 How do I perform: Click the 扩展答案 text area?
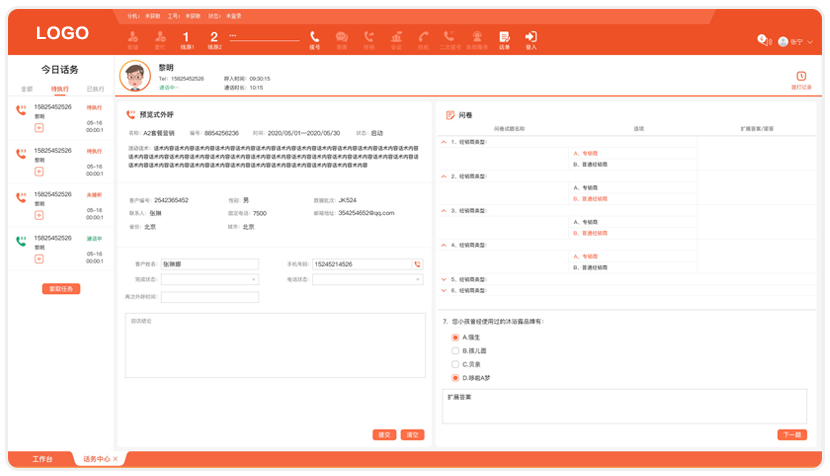point(624,406)
